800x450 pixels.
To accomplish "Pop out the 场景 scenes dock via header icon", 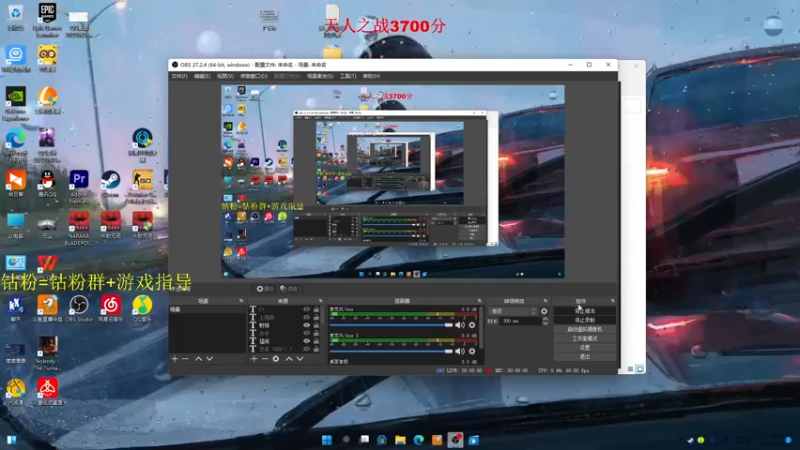I will (x=241, y=301).
